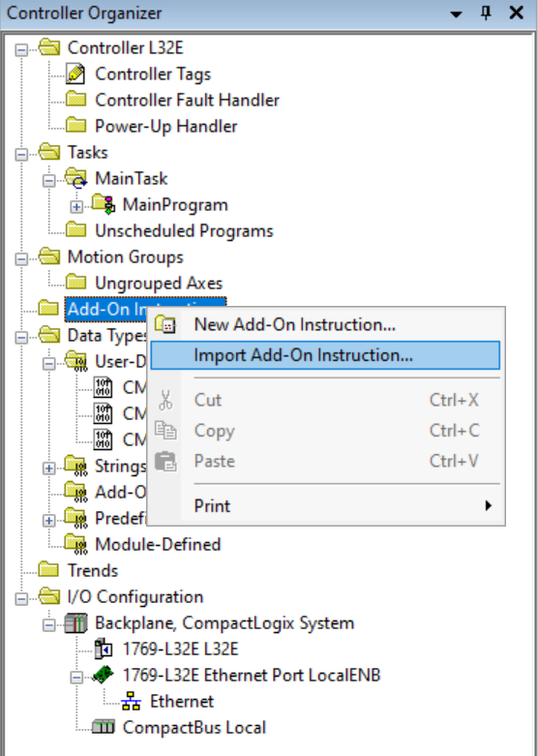Screen dimensions: 538x756
Task: Choose Import Add-On Instruction from context menu
Action: pos(325,355)
